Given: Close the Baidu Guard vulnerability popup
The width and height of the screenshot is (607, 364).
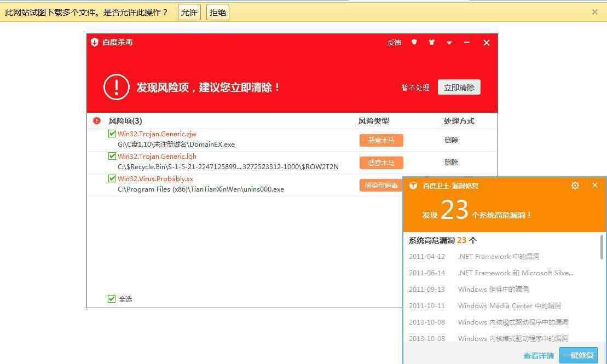Looking at the screenshot, I should 595,185.
